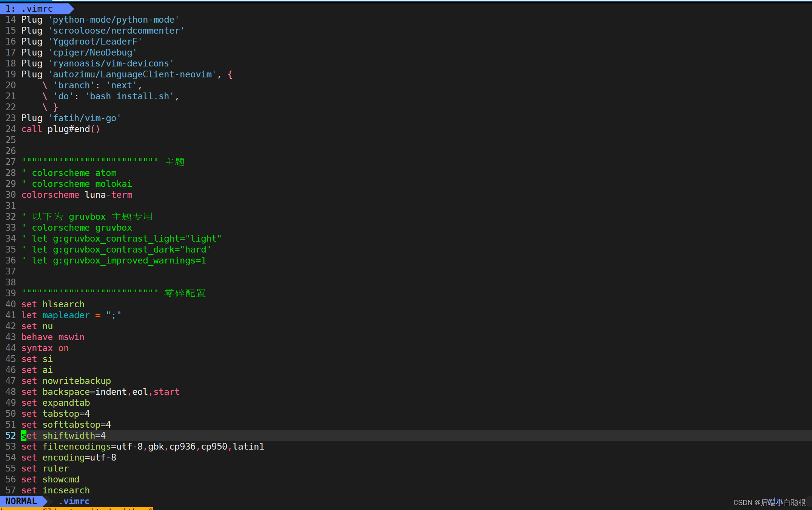This screenshot has height=510, width=812.
Task: Click the syntax on line
Action: (x=45, y=348)
